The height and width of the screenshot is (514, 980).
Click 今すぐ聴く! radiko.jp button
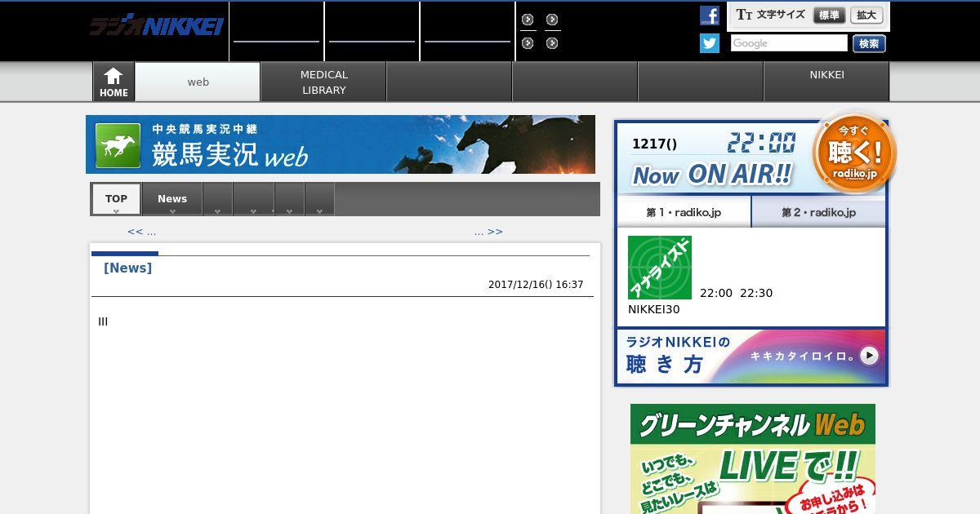(x=854, y=153)
